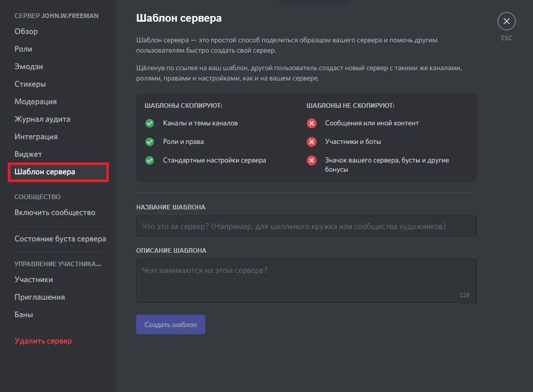Click red cross beside Сообщения или иной контент

pos(311,123)
